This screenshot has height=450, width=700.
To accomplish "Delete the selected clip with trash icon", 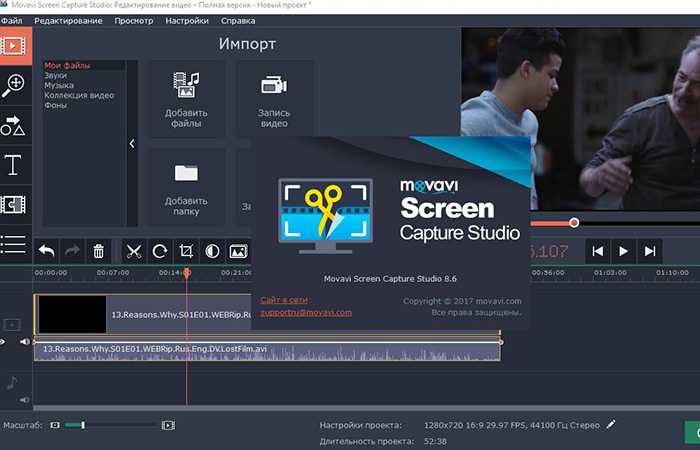I will pos(99,251).
